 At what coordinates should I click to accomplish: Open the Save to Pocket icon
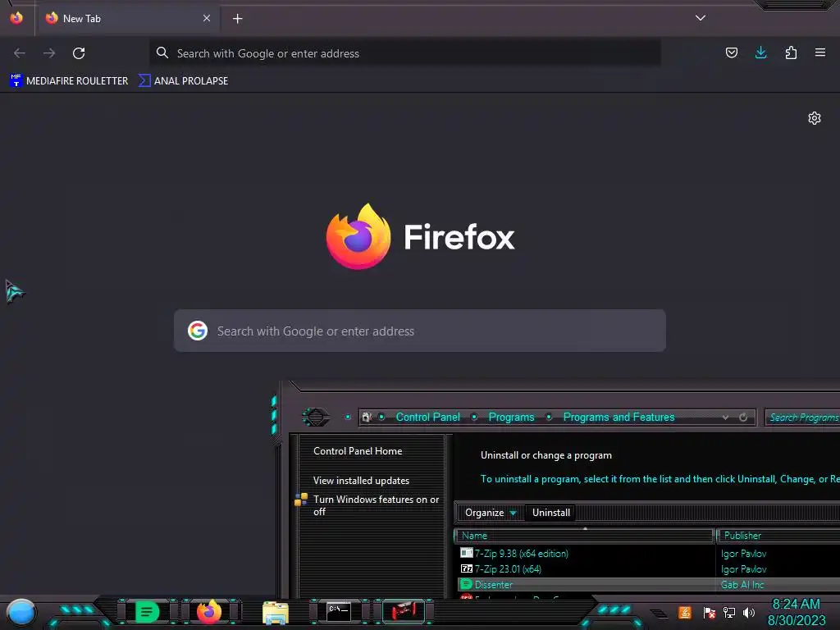[x=731, y=52]
